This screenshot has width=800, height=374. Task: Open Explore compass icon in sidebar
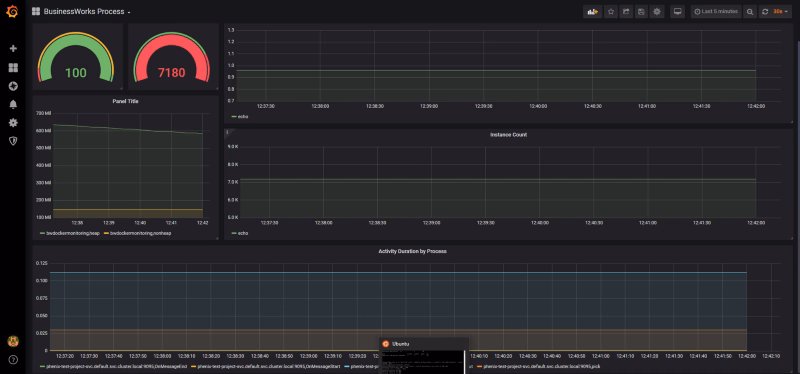click(13, 86)
